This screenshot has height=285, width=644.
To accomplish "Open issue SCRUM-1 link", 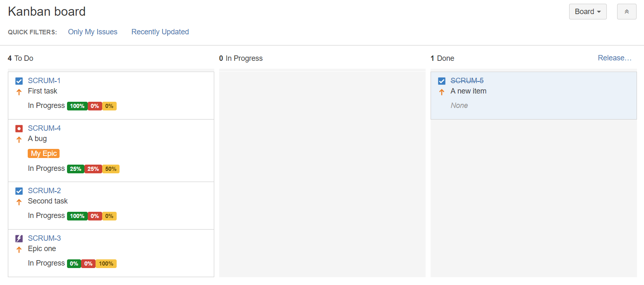I will pyautogui.click(x=44, y=81).
